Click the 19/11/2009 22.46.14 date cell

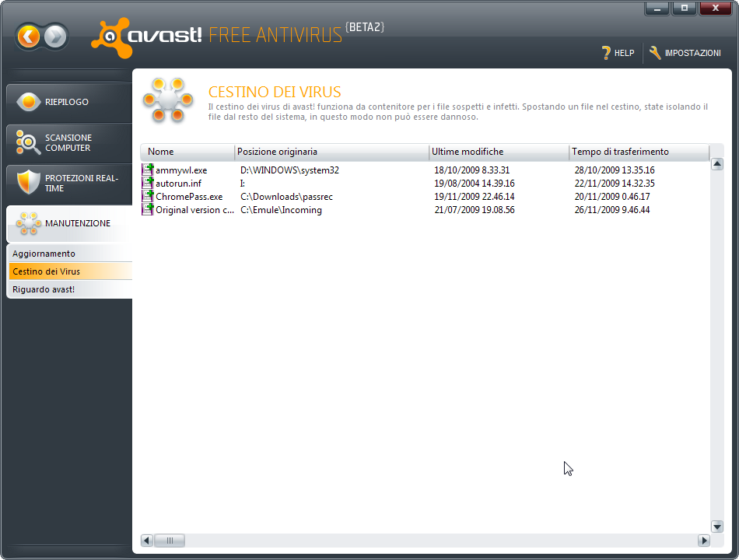point(475,197)
